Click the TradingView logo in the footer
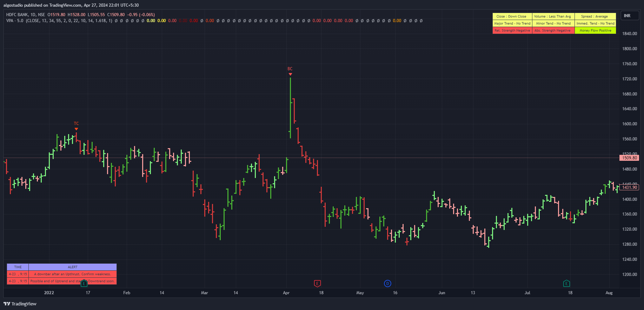Screen dimensions: 644x310 (x=20, y=304)
